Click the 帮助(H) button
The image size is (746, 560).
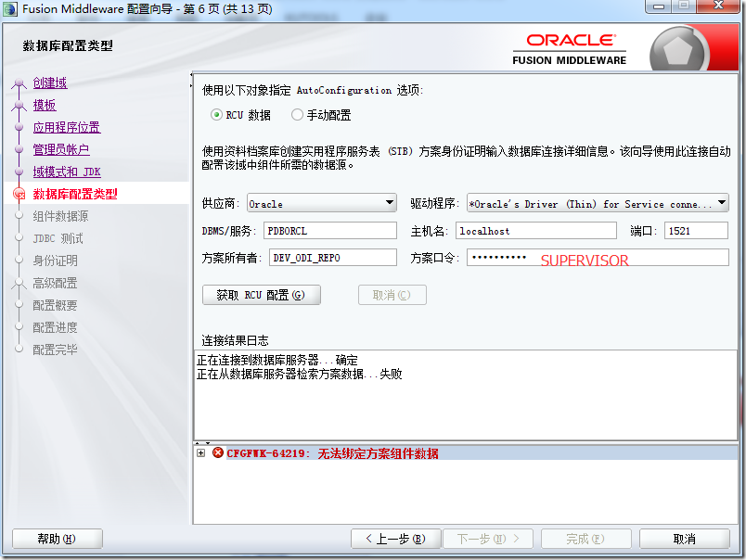58,539
